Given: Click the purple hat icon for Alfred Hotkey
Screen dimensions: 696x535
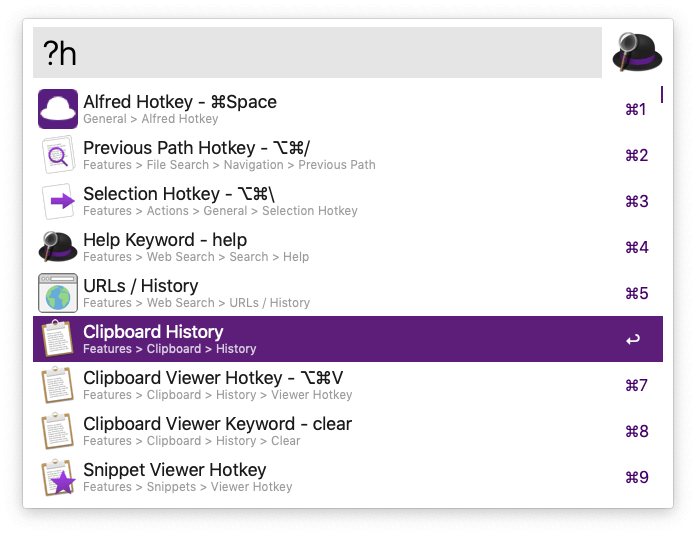Looking at the screenshot, I should click(58, 109).
